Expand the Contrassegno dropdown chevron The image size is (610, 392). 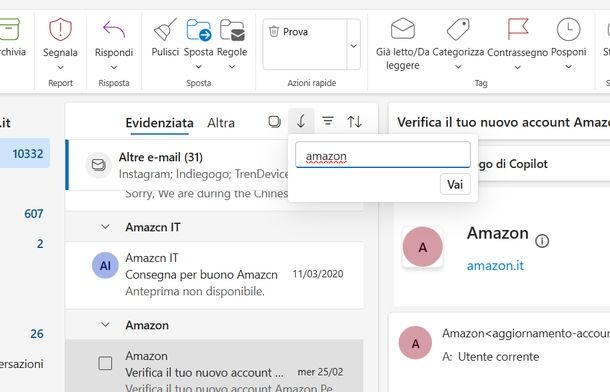point(517,67)
